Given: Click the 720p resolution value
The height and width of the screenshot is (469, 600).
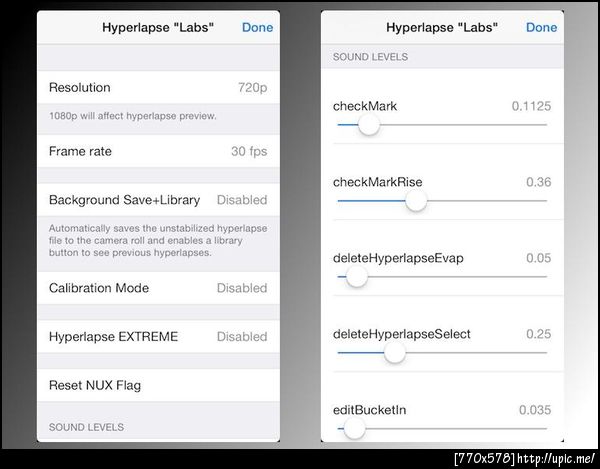Looking at the screenshot, I should 253,88.
